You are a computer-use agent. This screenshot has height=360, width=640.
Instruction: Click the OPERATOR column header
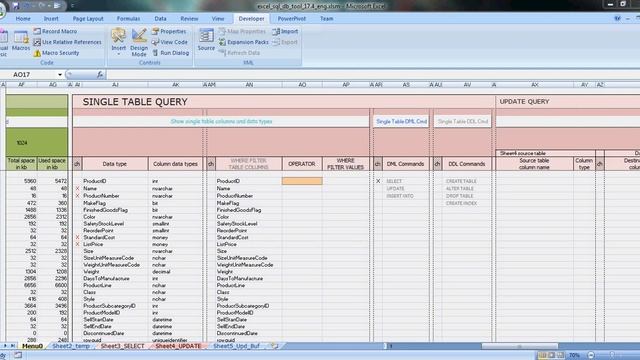coord(302,164)
